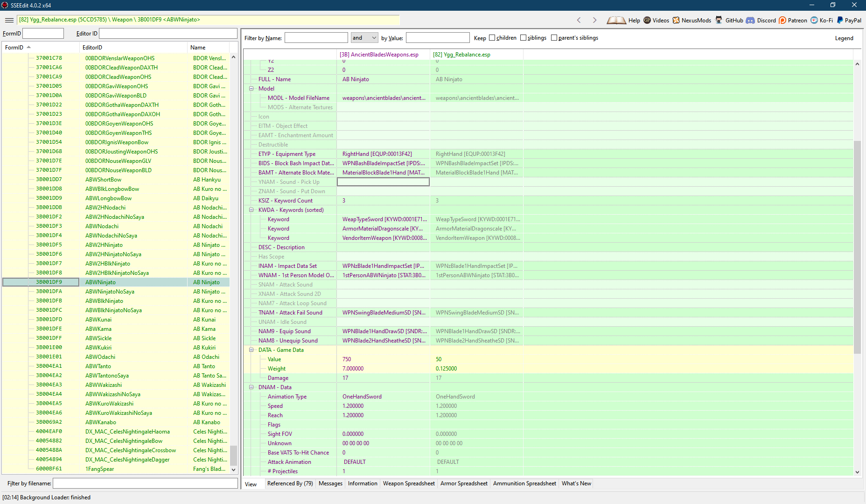This screenshot has height=504, width=866.
Task: Collapse the KWDA Keywords tree node
Action: click(x=251, y=210)
